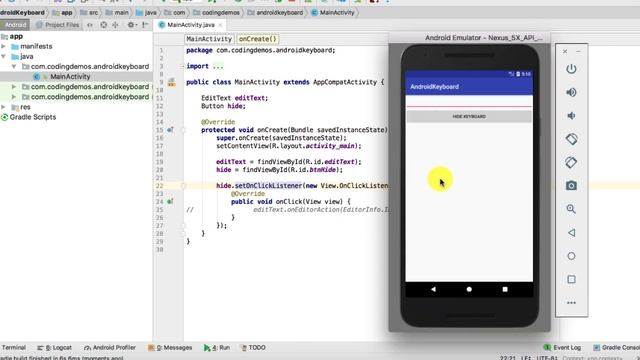Tap the phone's back navigation button
The image size is (640, 360).
[433, 289]
